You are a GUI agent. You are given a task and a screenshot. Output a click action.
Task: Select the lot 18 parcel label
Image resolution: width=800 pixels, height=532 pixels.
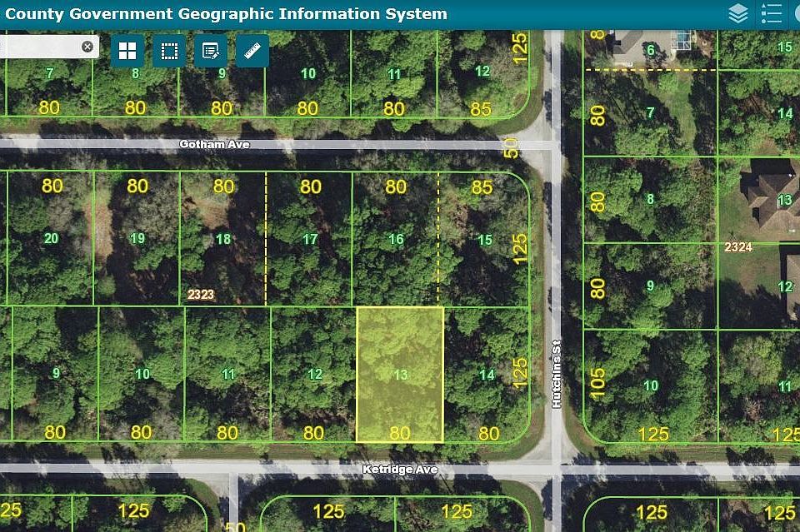(223, 238)
